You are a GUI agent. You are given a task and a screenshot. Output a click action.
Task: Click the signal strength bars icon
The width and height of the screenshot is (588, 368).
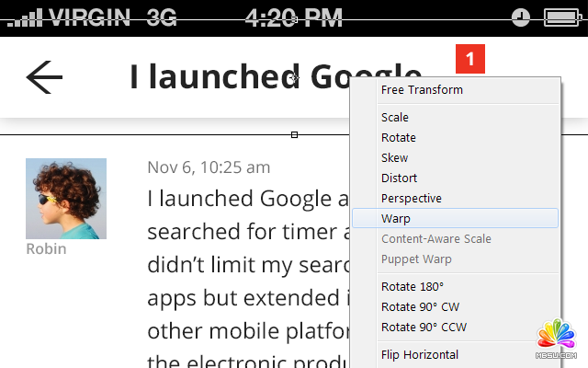(x=24, y=17)
